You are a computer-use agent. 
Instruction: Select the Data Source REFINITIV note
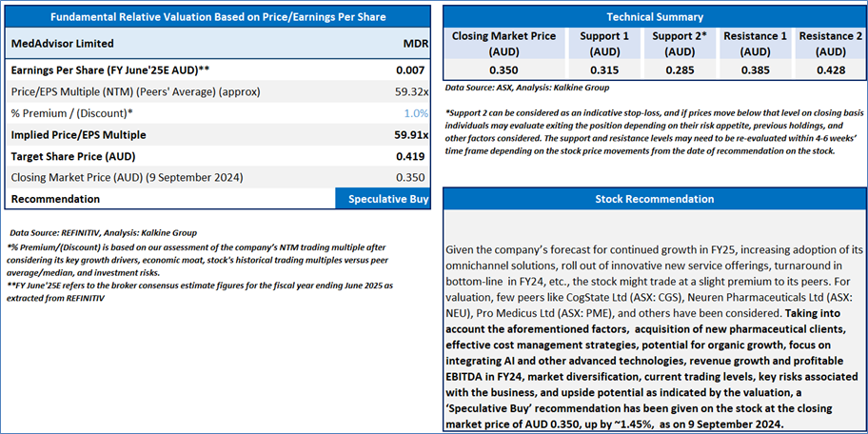(x=104, y=232)
